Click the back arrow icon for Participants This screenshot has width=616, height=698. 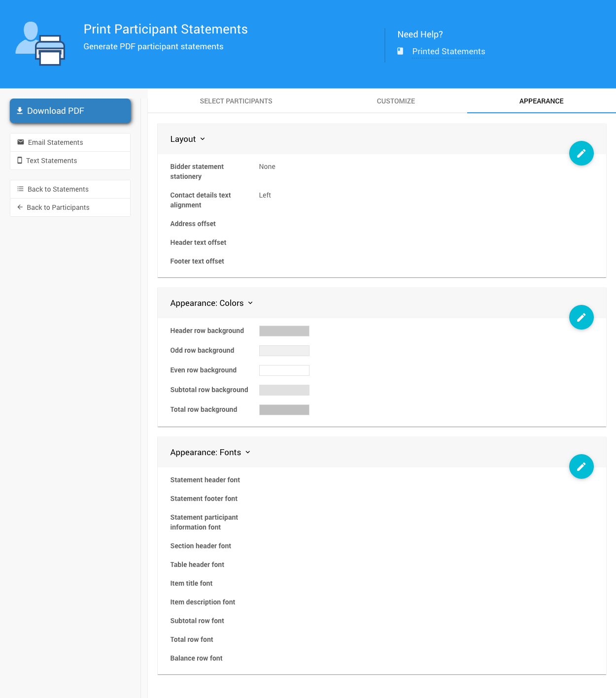20,207
